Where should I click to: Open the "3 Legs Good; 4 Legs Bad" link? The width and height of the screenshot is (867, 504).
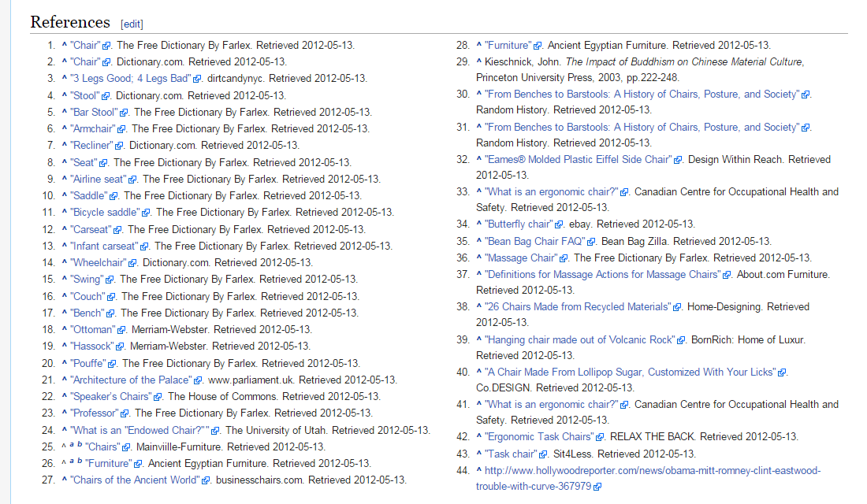(131, 79)
